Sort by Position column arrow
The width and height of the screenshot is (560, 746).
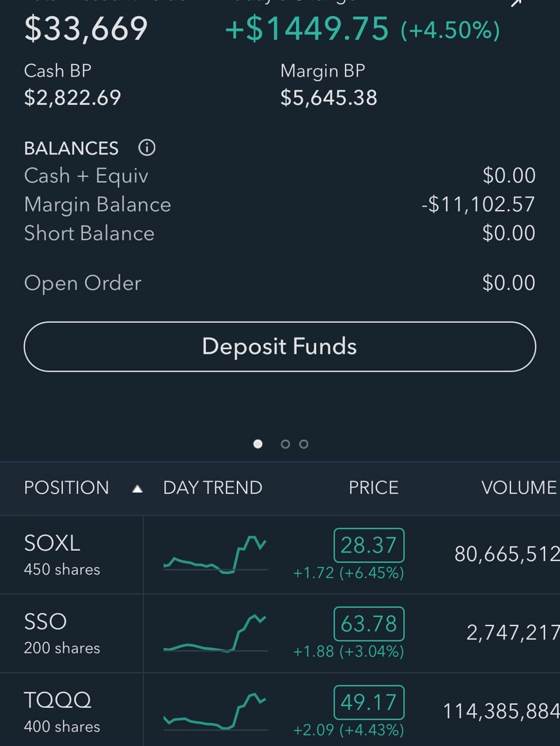(x=136, y=488)
